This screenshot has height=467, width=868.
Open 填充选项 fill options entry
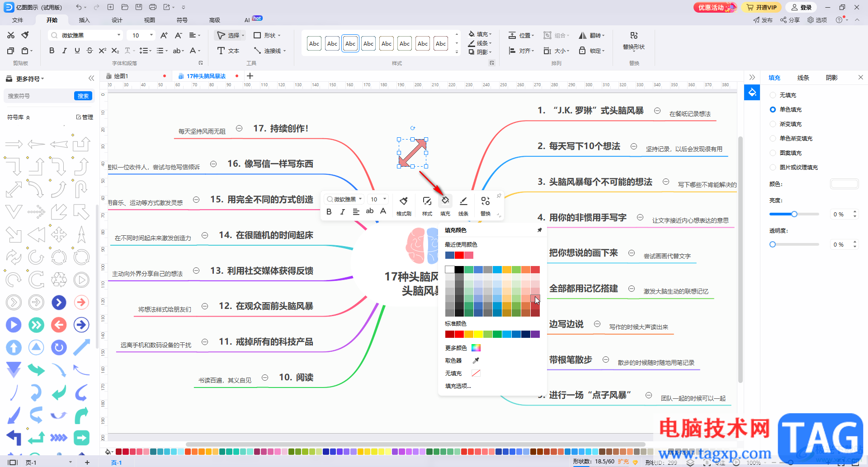click(x=458, y=386)
